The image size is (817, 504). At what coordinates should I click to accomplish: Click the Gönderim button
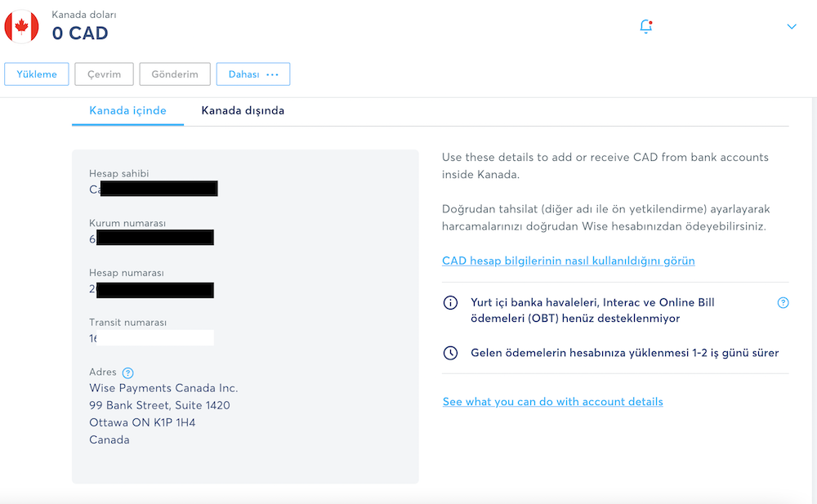[175, 74]
